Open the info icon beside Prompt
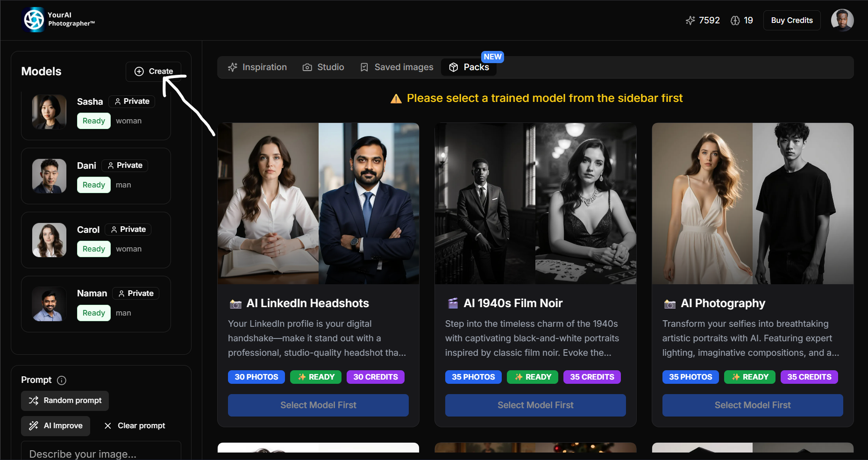This screenshot has height=460, width=868. click(62, 380)
